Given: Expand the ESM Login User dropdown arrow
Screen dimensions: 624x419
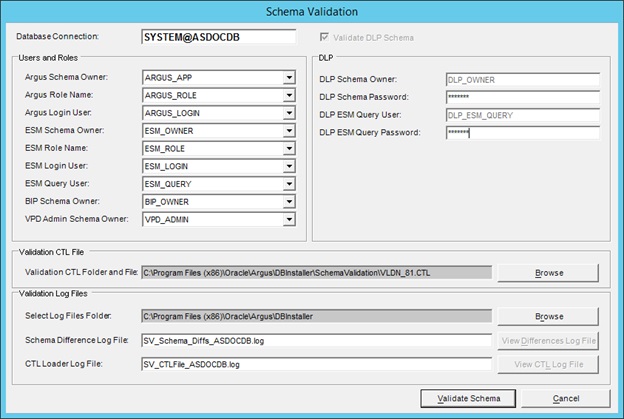Looking at the screenshot, I should [x=289, y=166].
